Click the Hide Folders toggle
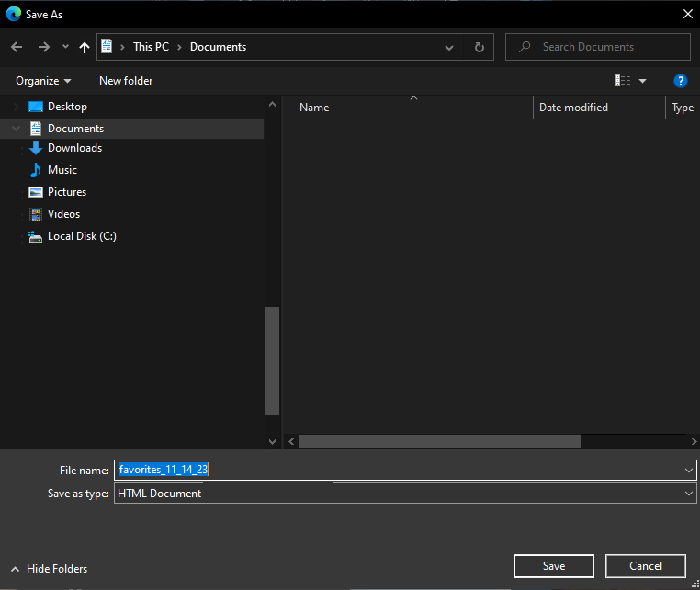The width and height of the screenshot is (700, 590). tap(49, 569)
